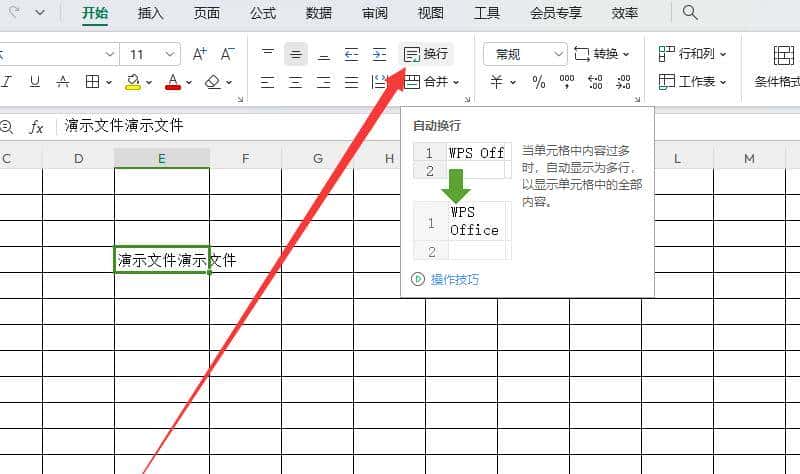Open 工作表 worksheet menu
The image size is (800, 474).
pos(692,82)
